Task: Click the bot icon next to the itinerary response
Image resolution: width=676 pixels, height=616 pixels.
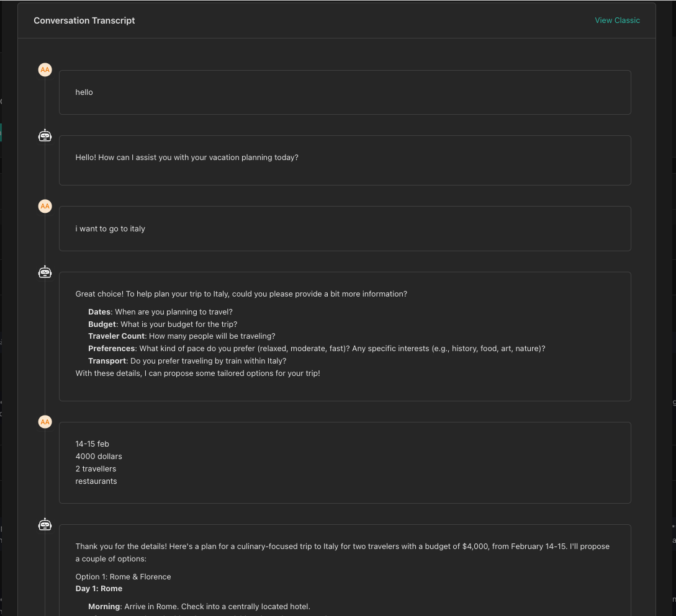Action: 45,524
